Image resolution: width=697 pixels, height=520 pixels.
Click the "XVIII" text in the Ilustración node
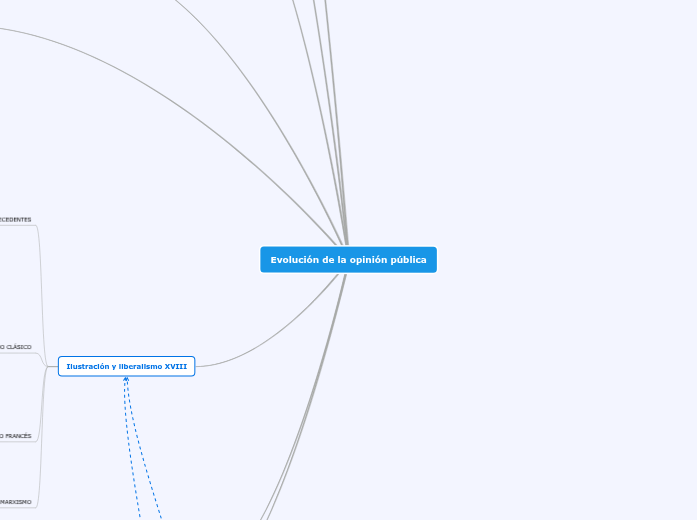click(175, 367)
